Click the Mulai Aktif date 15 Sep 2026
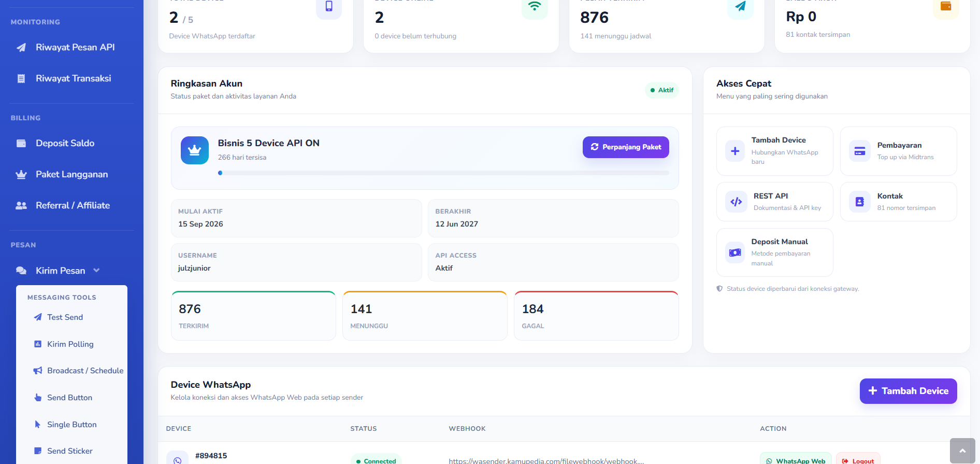This screenshot has width=980, height=464. pos(200,224)
